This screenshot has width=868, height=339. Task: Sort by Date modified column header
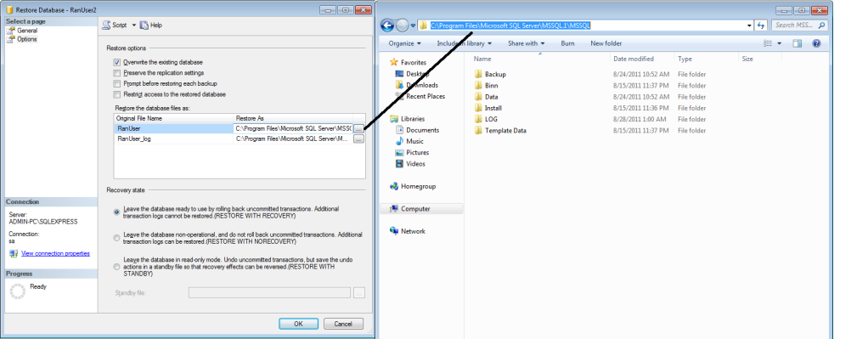tap(642, 59)
